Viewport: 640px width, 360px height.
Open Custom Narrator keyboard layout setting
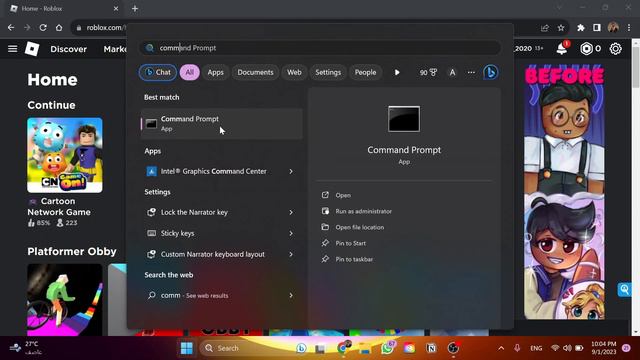(x=213, y=254)
